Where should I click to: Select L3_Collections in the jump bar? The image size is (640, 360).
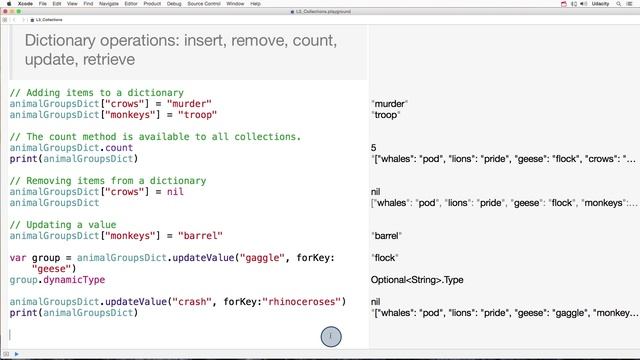pyautogui.click(x=47, y=20)
